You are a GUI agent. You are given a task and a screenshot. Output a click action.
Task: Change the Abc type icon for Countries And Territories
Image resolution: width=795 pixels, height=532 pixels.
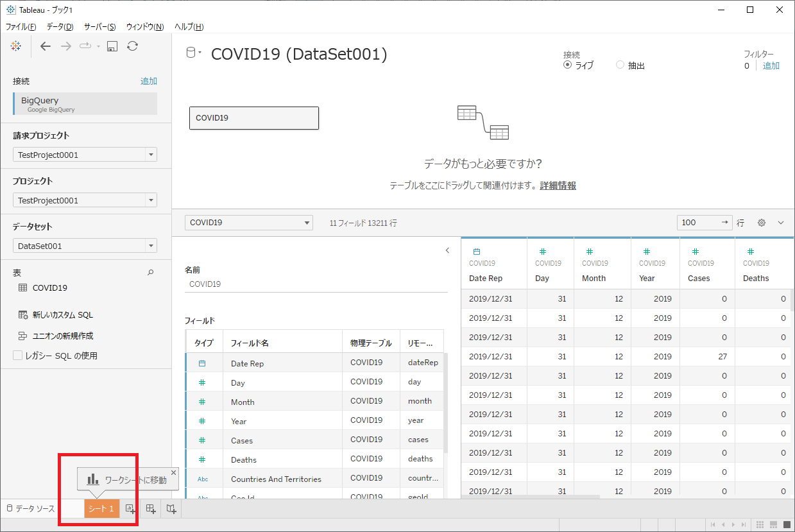point(203,479)
